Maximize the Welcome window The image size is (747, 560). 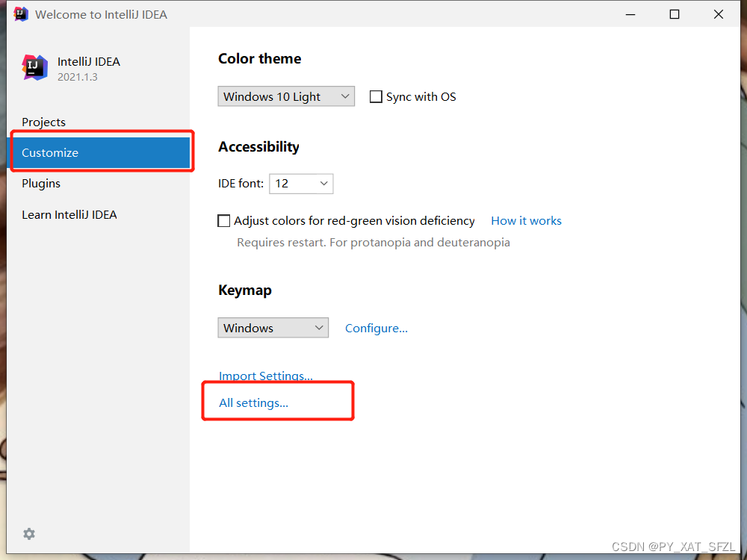tap(674, 14)
